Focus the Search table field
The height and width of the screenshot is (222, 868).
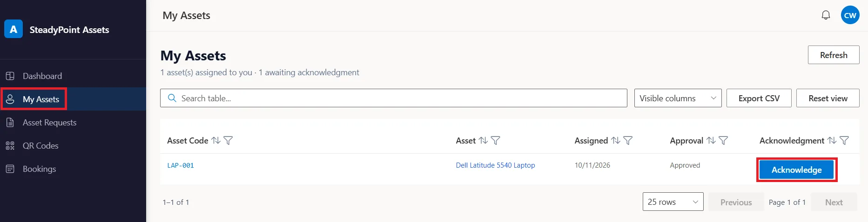point(394,98)
